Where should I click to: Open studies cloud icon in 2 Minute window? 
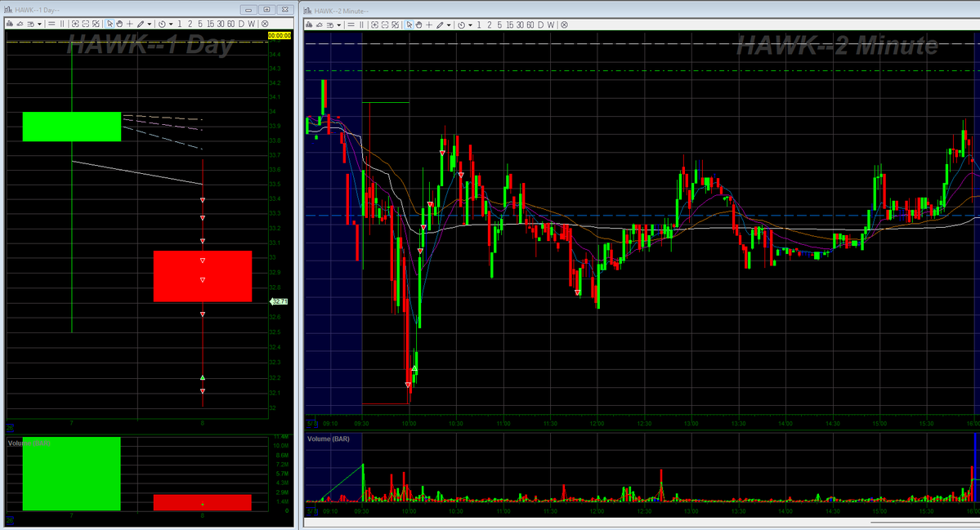pyautogui.click(x=320, y=25)
